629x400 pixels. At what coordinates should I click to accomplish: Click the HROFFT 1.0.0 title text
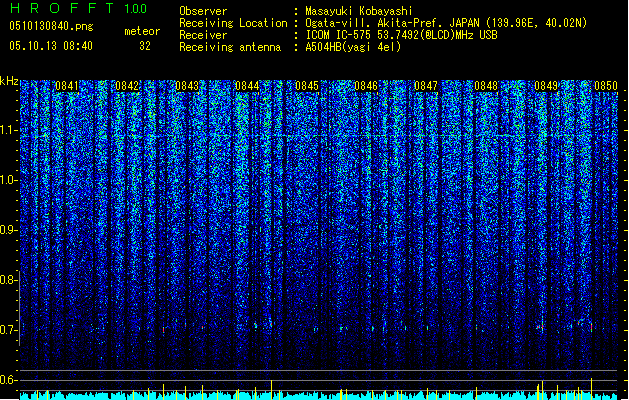79,8
